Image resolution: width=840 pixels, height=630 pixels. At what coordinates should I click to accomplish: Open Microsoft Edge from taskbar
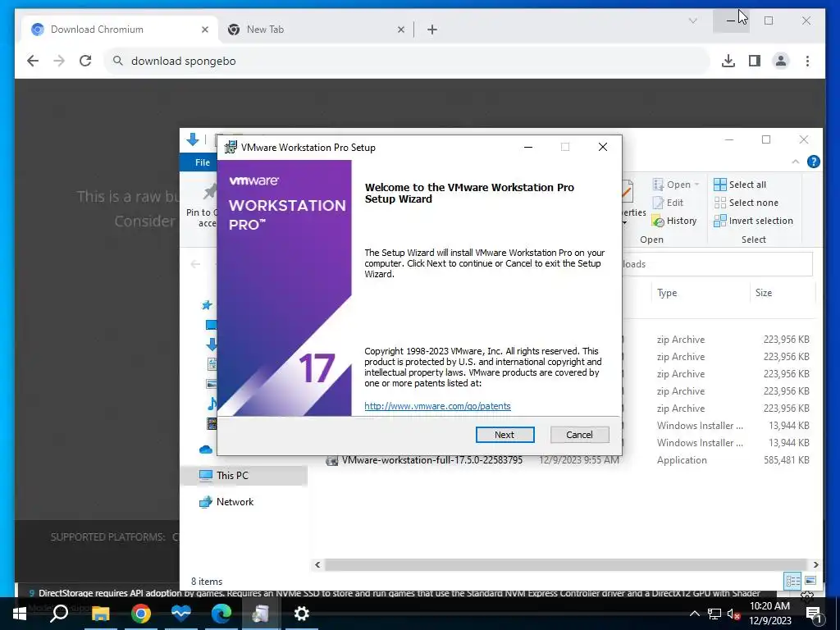click(221, 614)
